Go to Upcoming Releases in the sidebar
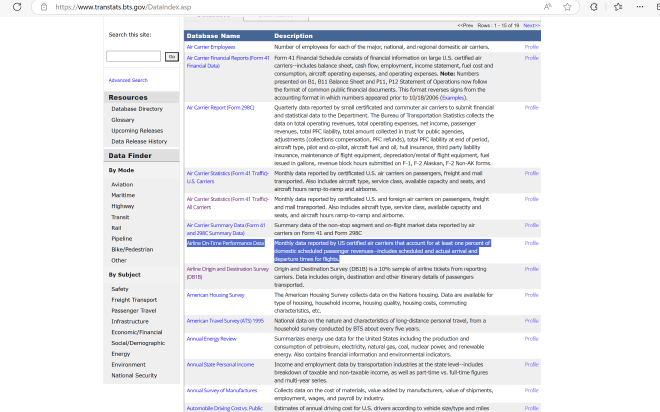This screenshot has height=412, width=660. (139, 130)
